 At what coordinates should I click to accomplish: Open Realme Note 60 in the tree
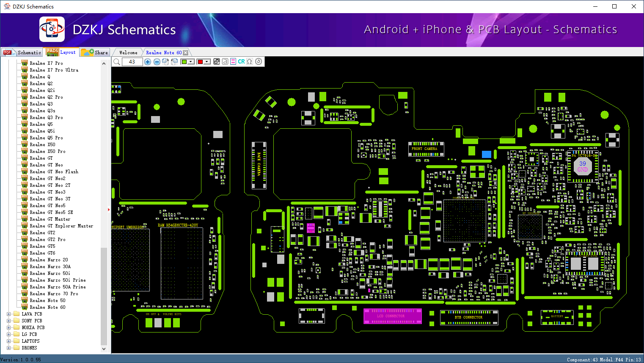tap(47, 307)
